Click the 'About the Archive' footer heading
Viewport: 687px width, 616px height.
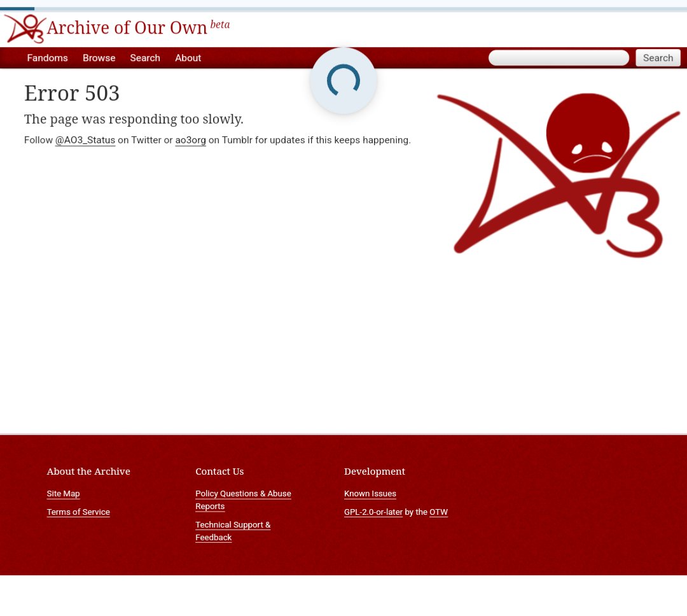coord(88,472)
